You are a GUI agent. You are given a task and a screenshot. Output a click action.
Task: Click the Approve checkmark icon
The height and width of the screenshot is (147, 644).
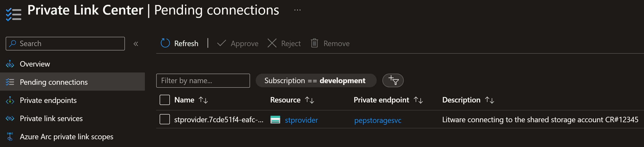221,43
